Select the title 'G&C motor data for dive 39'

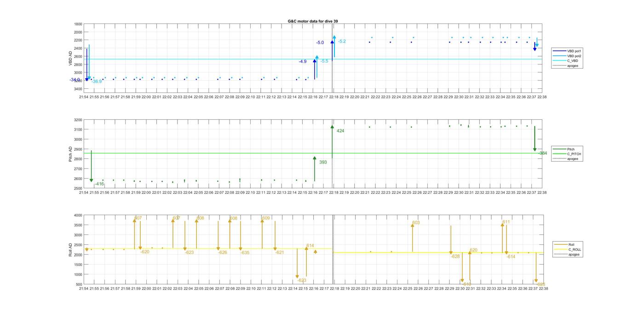pos(313,21)
